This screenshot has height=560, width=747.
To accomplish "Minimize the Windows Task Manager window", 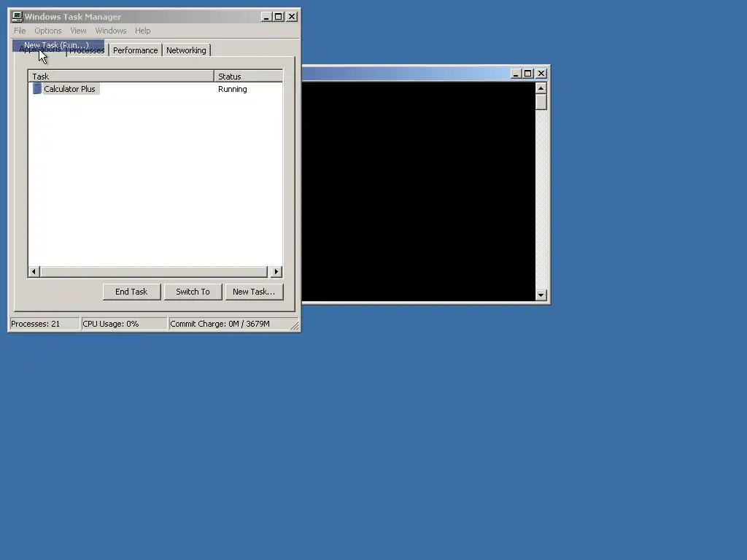I will [266, 17].
